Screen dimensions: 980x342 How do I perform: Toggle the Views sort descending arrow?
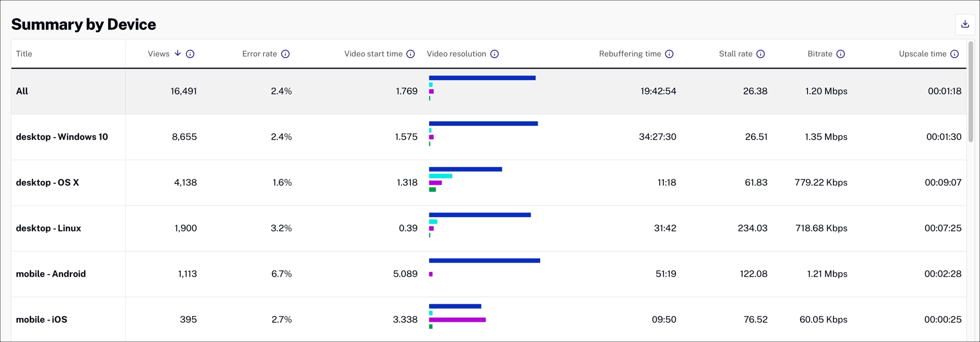(x=178, y=54)
